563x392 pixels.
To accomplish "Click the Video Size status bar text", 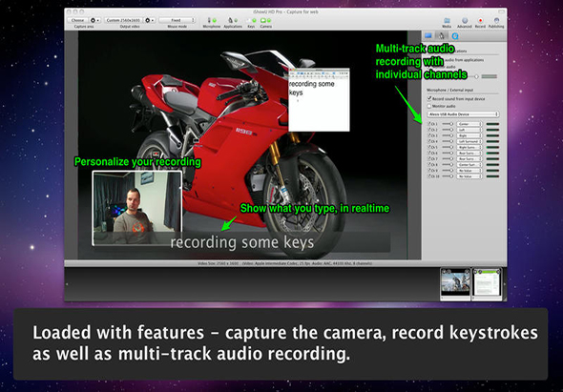I will (284, 263).
